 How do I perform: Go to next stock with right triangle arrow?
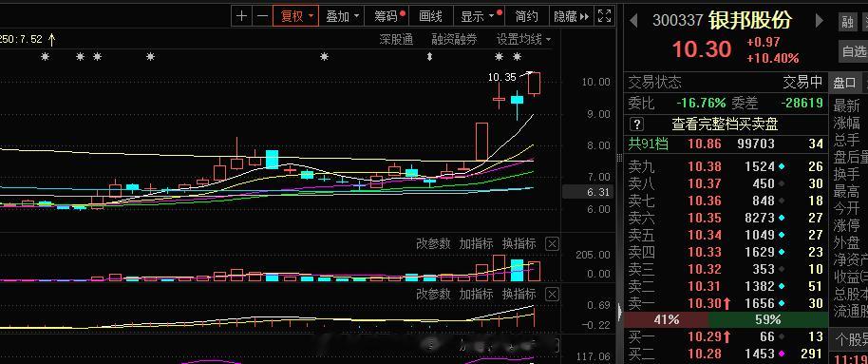[820, 21]
